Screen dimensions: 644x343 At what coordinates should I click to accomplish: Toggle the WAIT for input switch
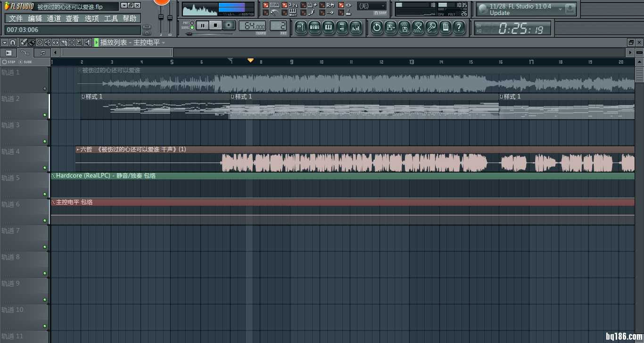[x=284, y=13]
